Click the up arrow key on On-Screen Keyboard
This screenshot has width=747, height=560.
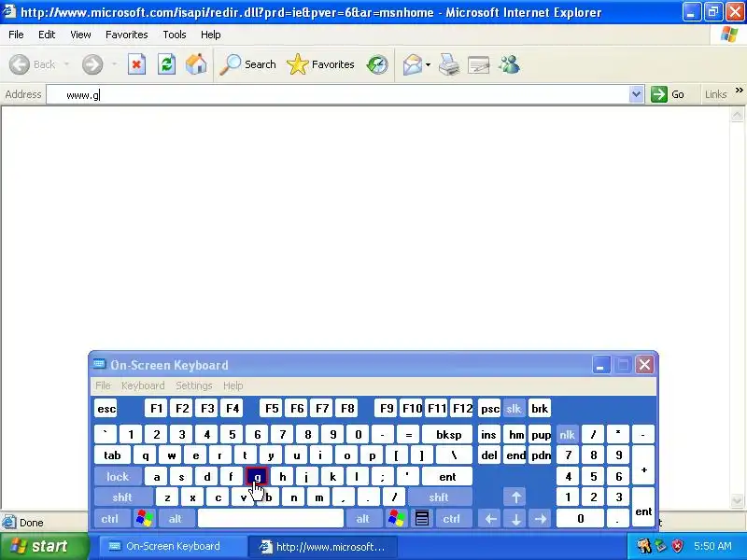(x=515, y=497)
